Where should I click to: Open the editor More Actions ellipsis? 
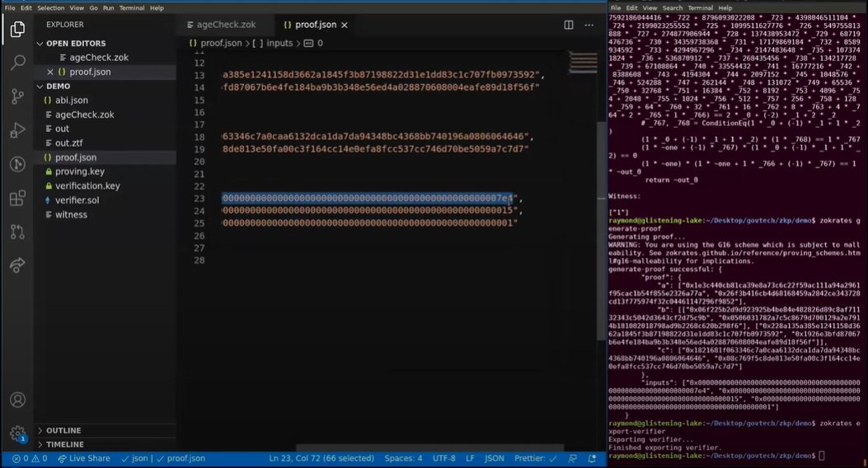click(589, 25)
